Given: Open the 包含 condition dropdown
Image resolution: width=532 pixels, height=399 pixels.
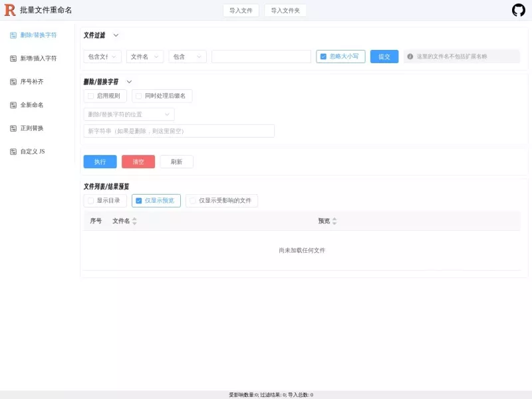Looking at the screenshot, I should [x=188, y=57].
